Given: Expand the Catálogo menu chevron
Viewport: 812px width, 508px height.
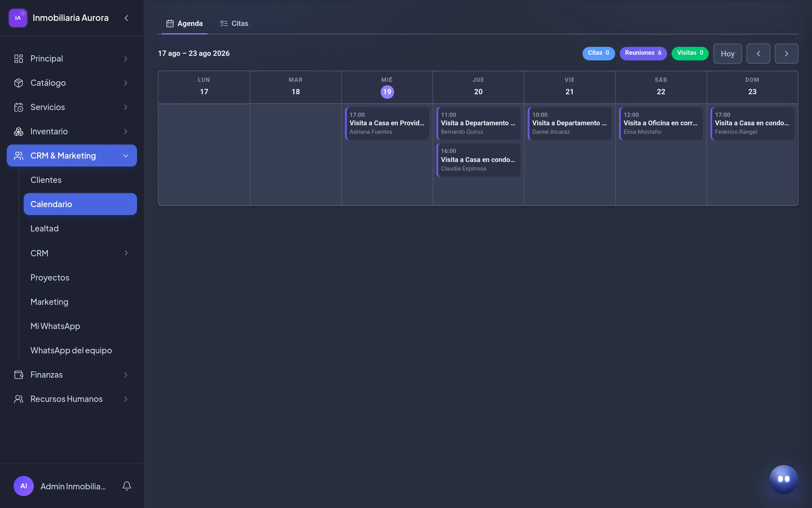Looking at the screenshot, I should (x=125, y=83).
